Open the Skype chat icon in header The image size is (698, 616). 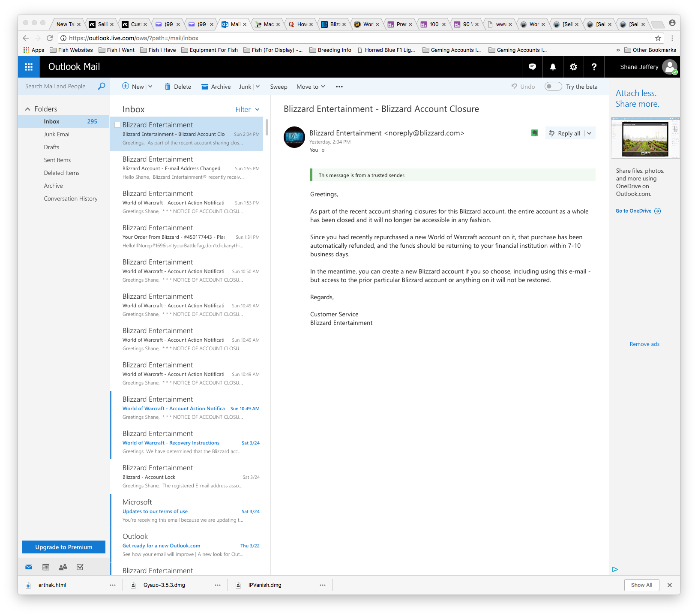click(x=532, y=67)
